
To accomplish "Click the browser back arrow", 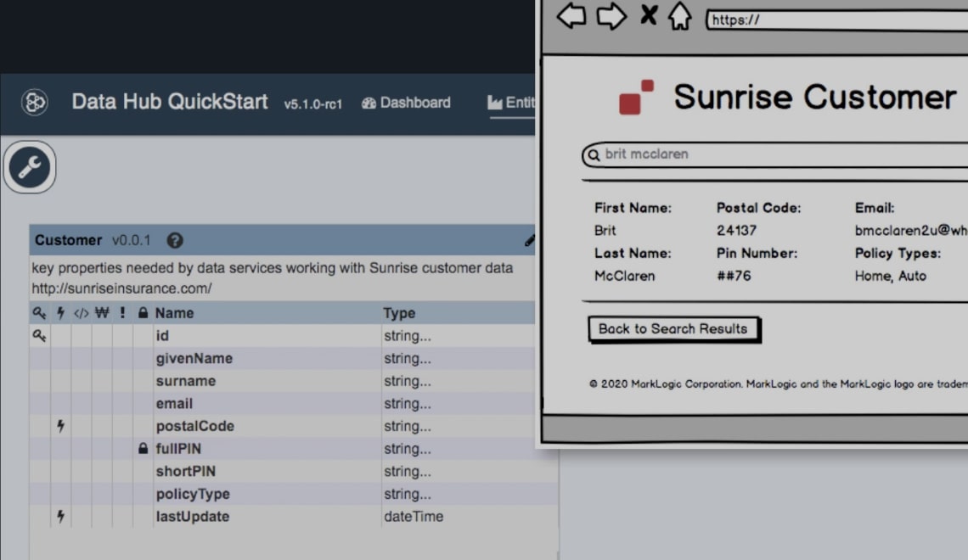I will coord(571,15).
